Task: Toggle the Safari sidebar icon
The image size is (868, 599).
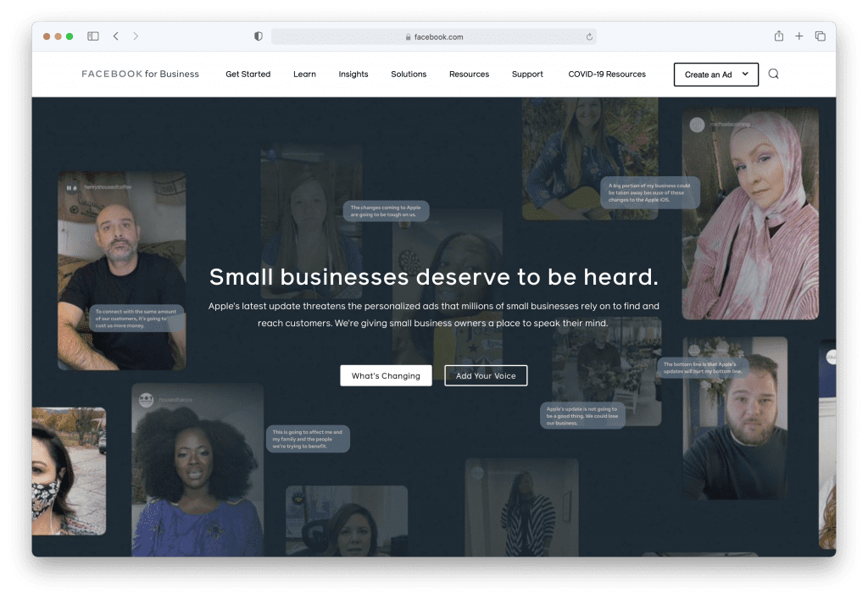Action: point(93,36)
